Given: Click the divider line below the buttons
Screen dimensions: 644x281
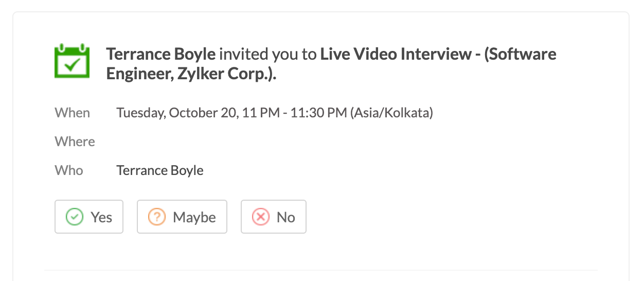Looking at the screenshot, I should [321, 270].
